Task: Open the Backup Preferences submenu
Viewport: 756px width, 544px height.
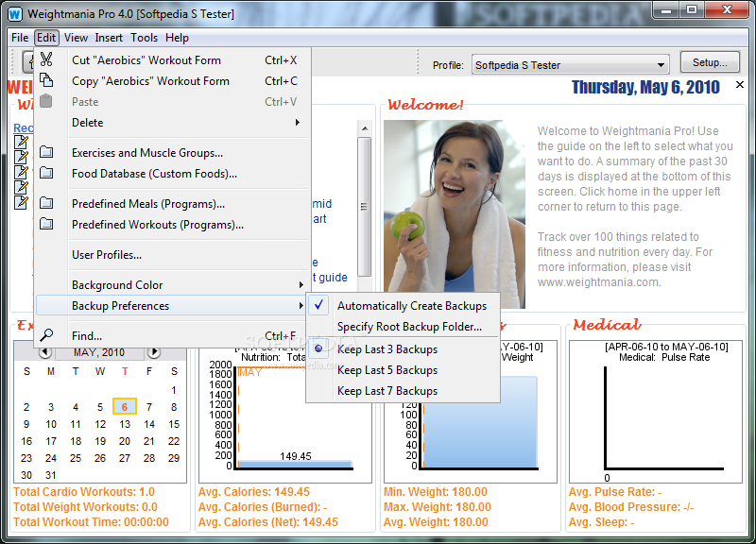Action: (171, 305)
